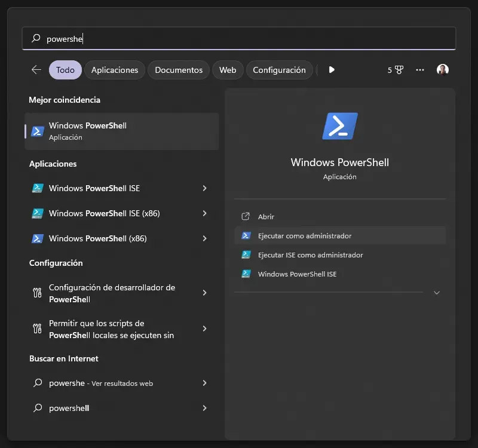This screenshot has height=448, width=478.
Task: Choose Ejecutar como administrador
Action: (340, 235)
